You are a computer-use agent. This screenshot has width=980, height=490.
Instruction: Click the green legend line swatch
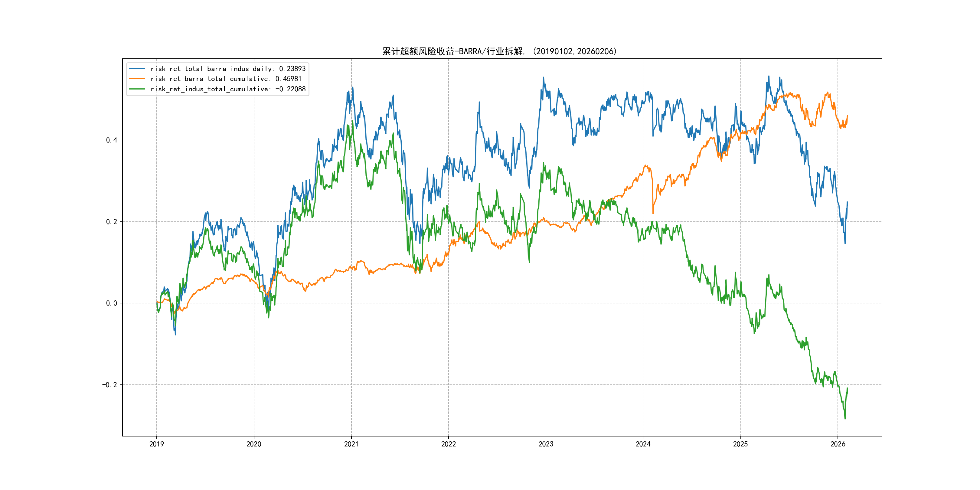(x=137, y=89)
